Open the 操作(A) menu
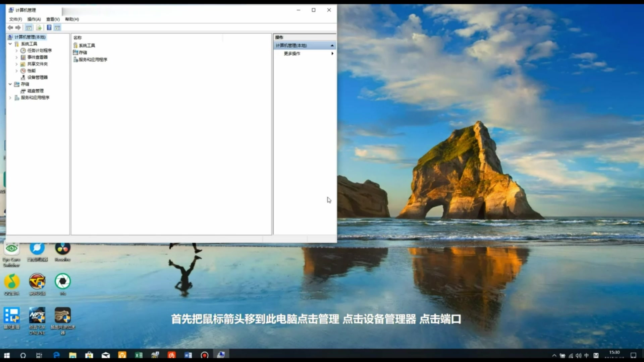The image size is (644, 362). [34, 19]
